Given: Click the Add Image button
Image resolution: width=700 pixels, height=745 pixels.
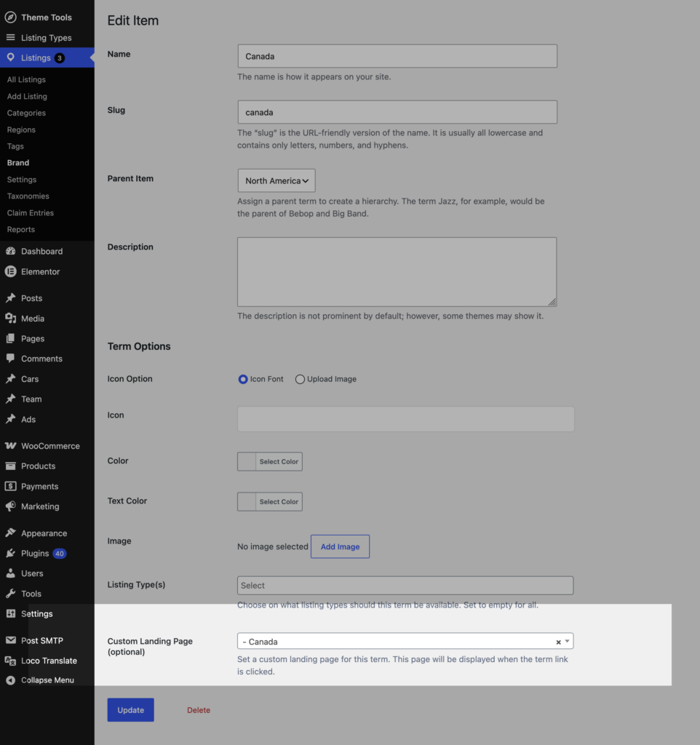Looking at the screenshot, I should pyautogui.click(x=341, y=546).
